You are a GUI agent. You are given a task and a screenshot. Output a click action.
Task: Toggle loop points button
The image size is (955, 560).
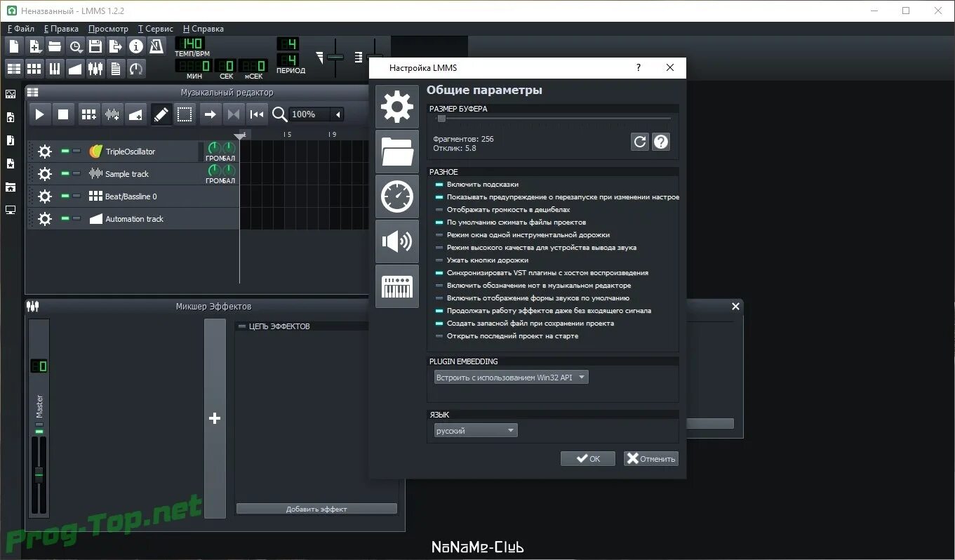(x=234, y=114)
